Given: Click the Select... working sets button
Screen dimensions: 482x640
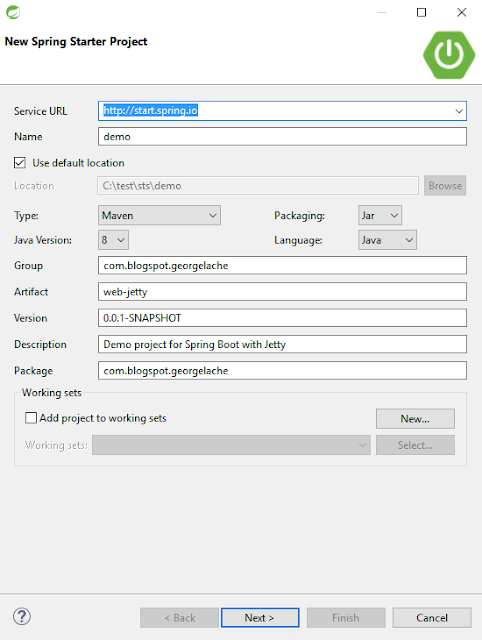Looking at the screenshot, I should (x=415, y=445).
